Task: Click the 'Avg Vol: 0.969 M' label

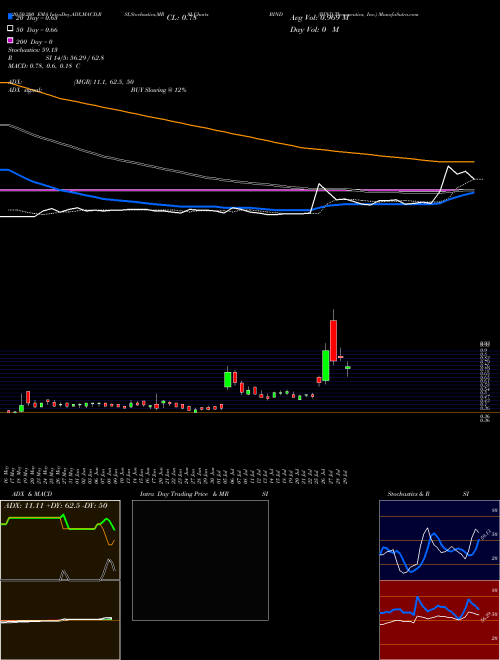Action: pyautogui.click(x=319, y=18)
